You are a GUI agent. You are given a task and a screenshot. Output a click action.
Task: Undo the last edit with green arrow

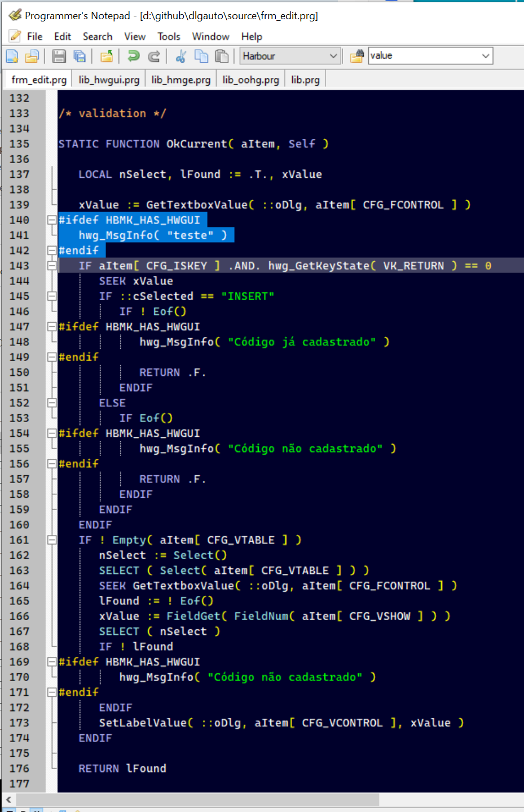coord(134,56)
